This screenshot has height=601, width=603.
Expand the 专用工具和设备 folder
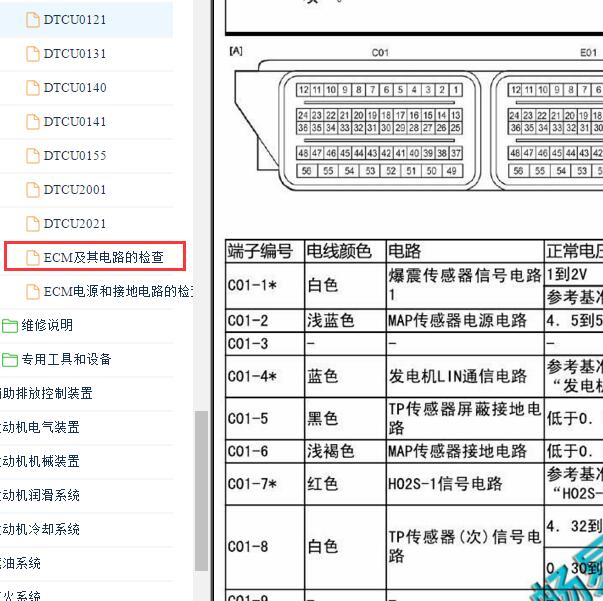[x=66, y=359]
